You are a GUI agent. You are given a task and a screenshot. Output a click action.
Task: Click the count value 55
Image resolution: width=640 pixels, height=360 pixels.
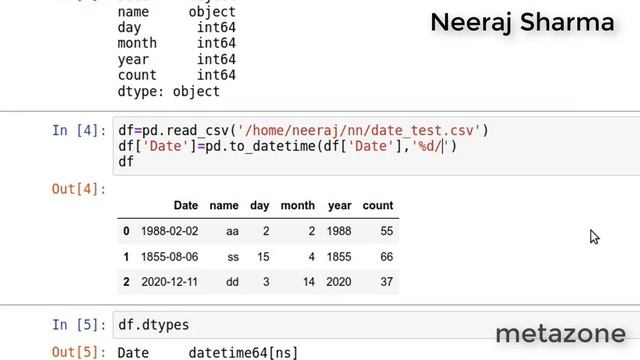[387, 231]
